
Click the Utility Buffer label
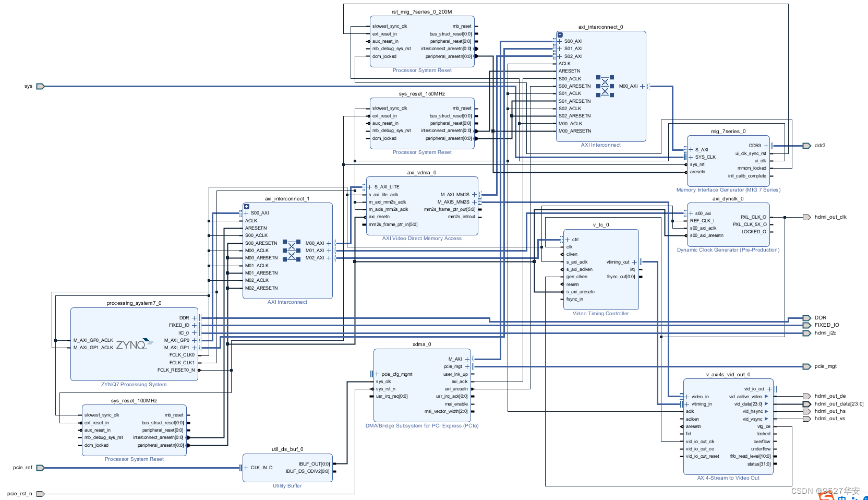coord(287,486)
